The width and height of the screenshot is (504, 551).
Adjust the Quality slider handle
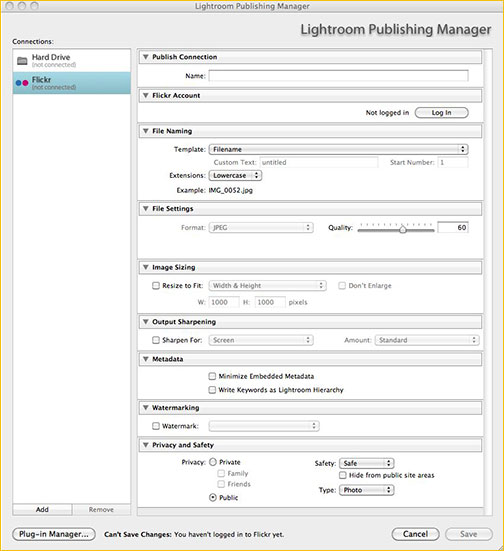pos(403,229)
